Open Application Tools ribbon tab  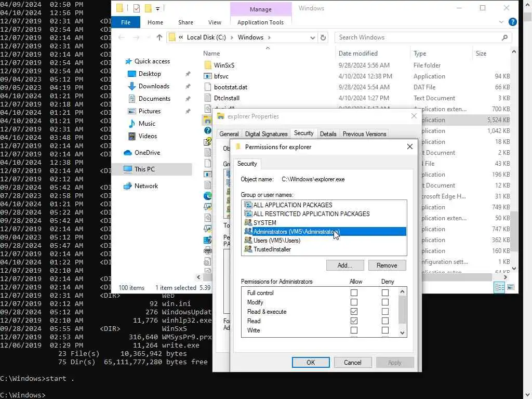coord(260,22)
